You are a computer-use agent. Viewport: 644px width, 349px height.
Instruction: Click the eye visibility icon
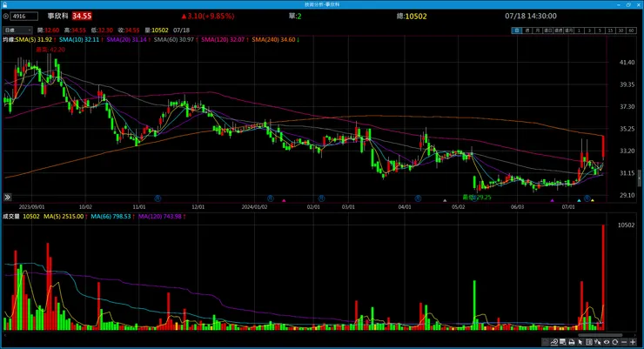607,342
